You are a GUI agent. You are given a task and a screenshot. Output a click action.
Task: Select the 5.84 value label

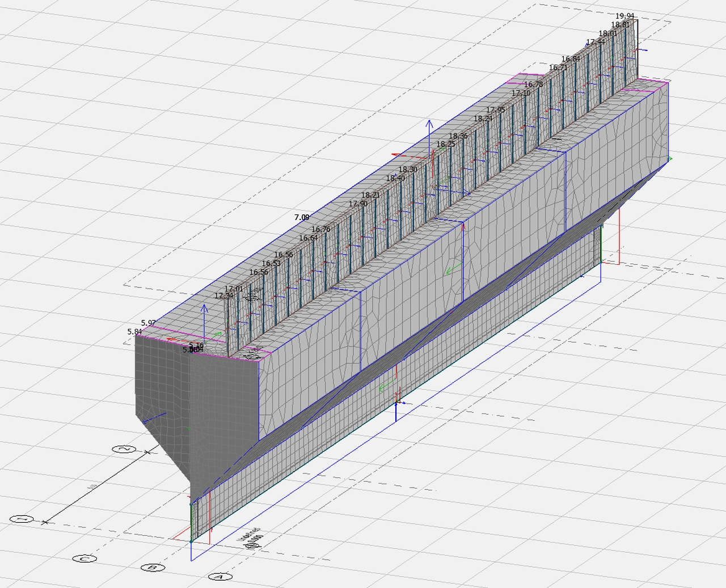coord(135,332)
